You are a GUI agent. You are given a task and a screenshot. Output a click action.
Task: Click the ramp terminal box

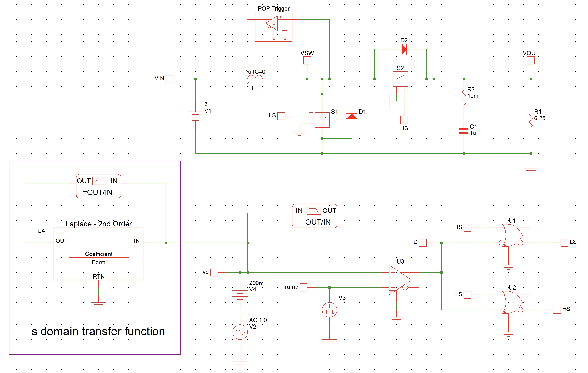303,287
